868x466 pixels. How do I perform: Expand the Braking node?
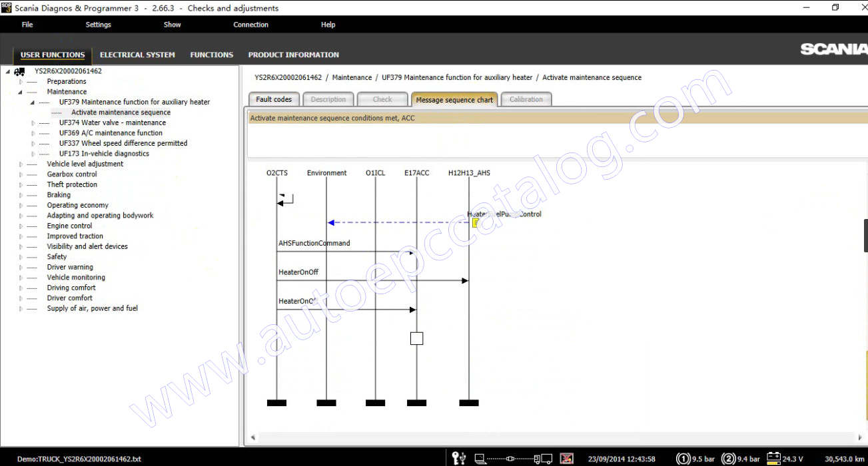(x=21, y=195)
